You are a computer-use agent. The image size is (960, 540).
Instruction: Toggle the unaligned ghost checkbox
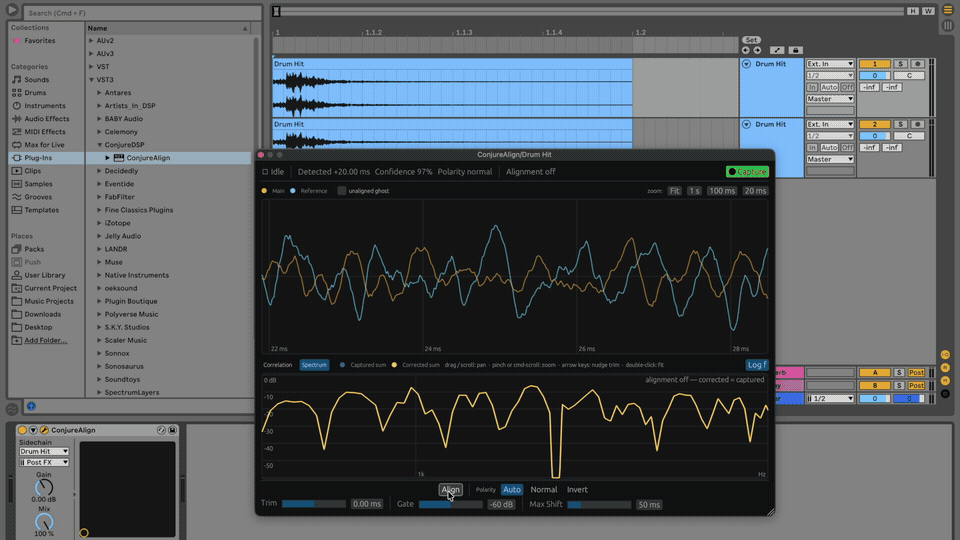(342, 191)
